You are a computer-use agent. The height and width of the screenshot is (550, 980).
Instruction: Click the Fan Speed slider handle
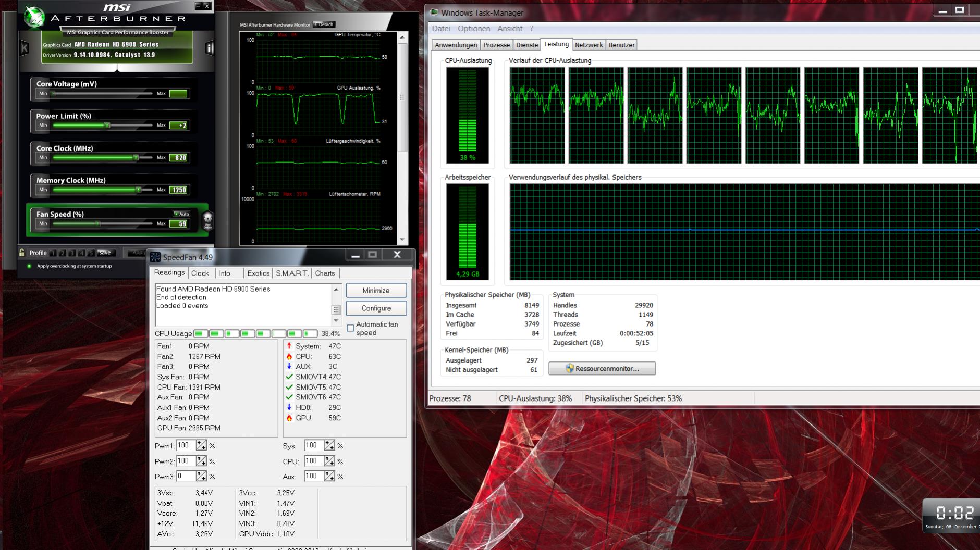[x=97, y=223]
